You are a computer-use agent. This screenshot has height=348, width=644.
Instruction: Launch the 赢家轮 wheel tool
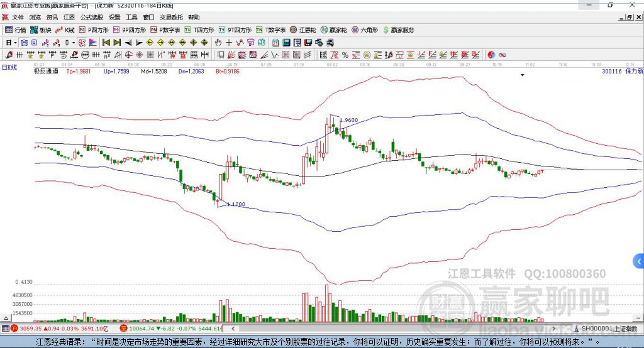[x=334, y=30]
